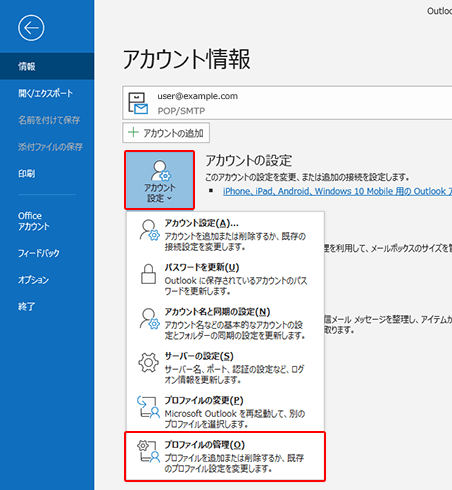Click the back arrow circle icon
Image resolution: width=452 pixels, height=490 pixels.
point(31,28)
